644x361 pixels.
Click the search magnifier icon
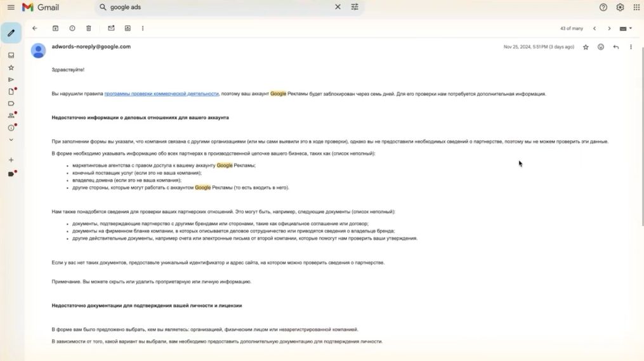tap(103, 7)
